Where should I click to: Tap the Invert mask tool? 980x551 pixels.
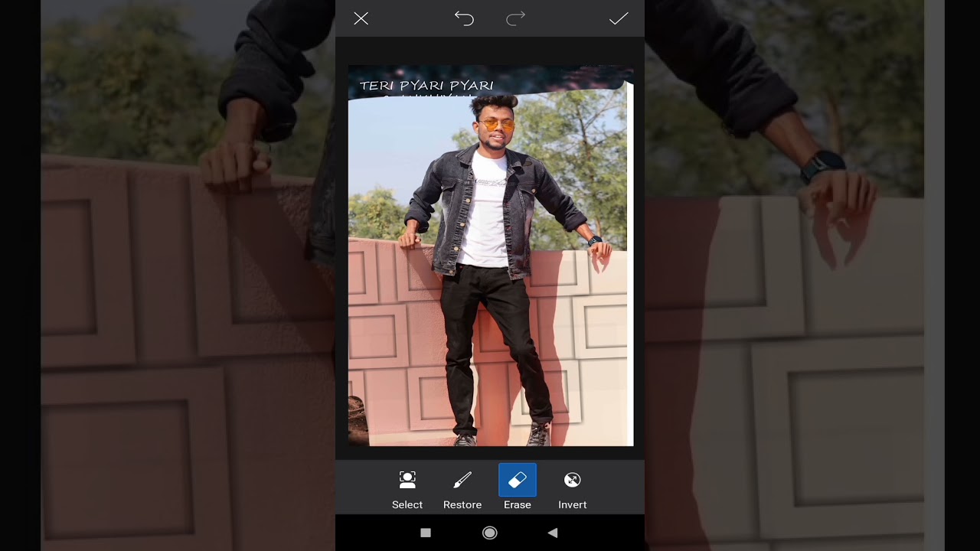[573, 490]
